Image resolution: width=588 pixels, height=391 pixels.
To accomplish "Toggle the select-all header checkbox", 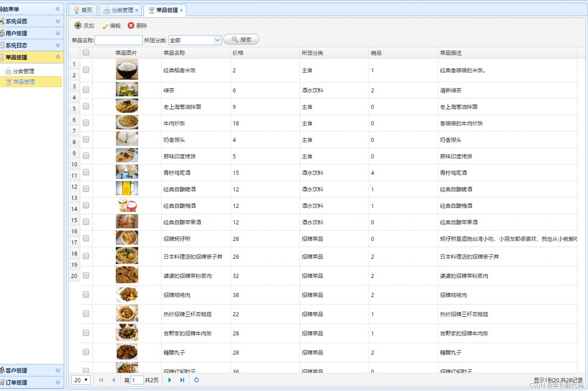I will click(86, 52).
